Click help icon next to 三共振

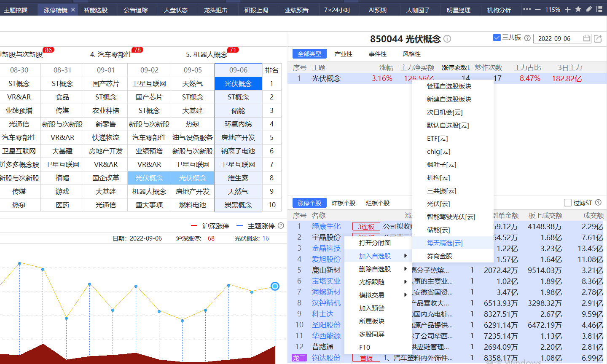pos(527,38)
